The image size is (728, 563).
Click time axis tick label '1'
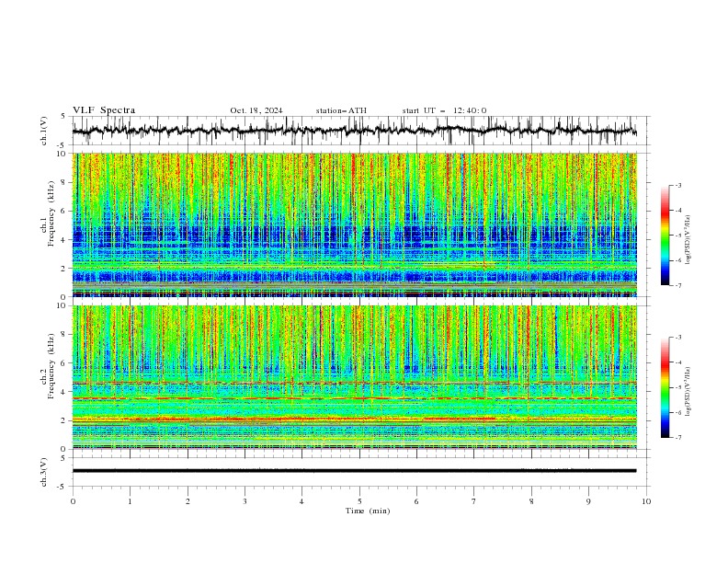[130, 501]
